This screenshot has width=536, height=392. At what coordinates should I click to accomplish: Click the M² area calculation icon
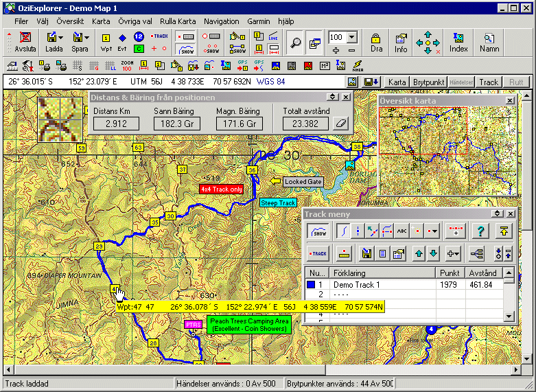[325, 65]
